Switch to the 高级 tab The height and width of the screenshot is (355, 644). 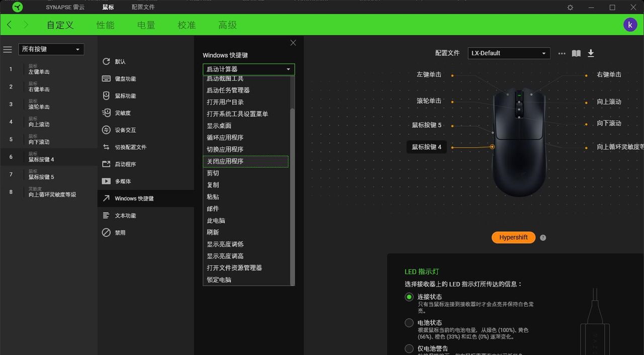tap(227, 25)
